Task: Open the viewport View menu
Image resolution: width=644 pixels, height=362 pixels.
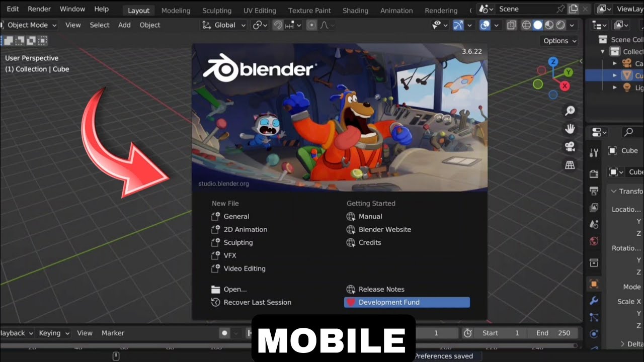Action: pos(73,25)
